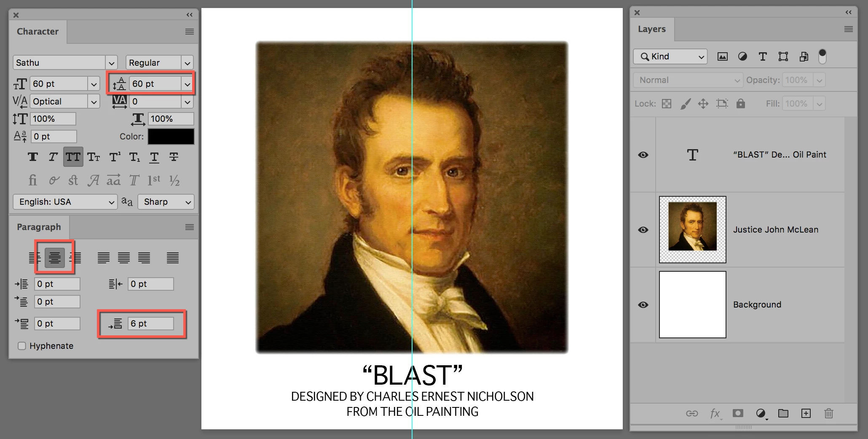The width and height of the screenshot is (868, 439).
Task: Open the Character panel options menu
Action: pos(190,32)
